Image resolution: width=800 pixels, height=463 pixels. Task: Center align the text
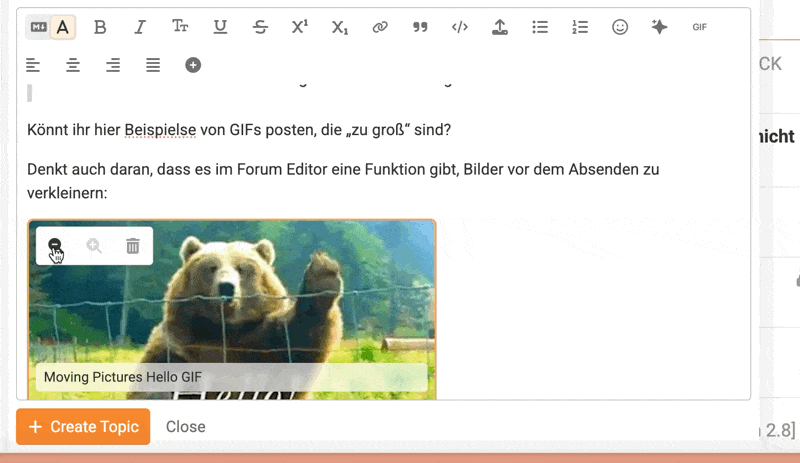(73, 65)
